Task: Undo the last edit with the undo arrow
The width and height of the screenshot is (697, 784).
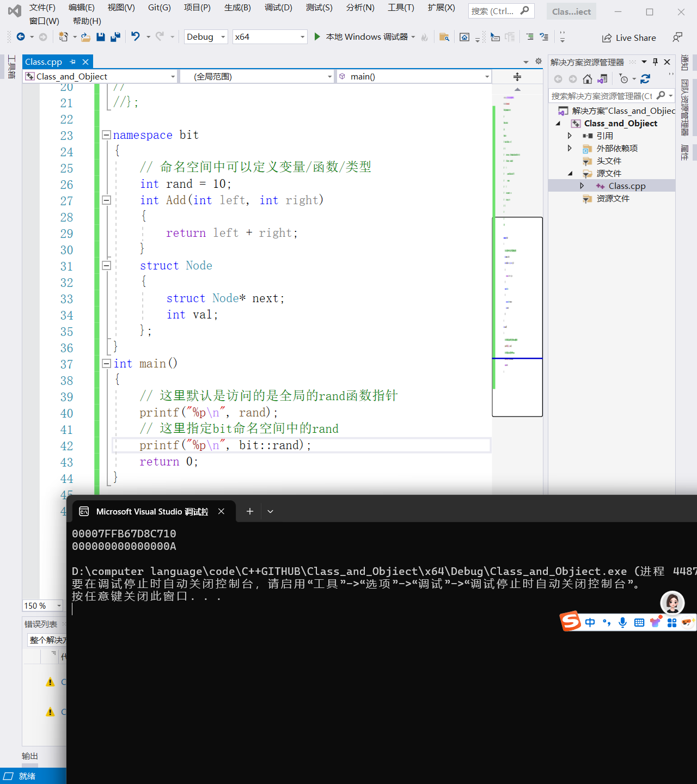Action: click(x=136, y=36)
